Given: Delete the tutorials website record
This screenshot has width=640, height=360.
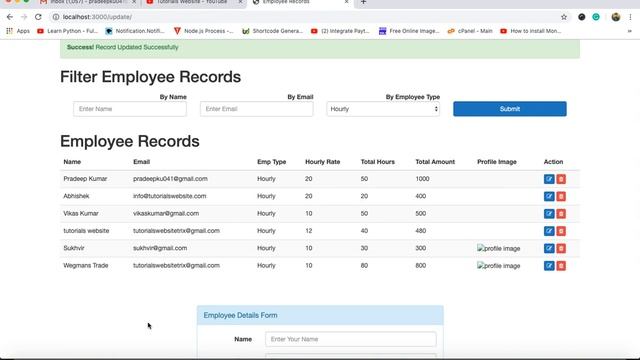Looking at the screenshot, I should [561, 231].
